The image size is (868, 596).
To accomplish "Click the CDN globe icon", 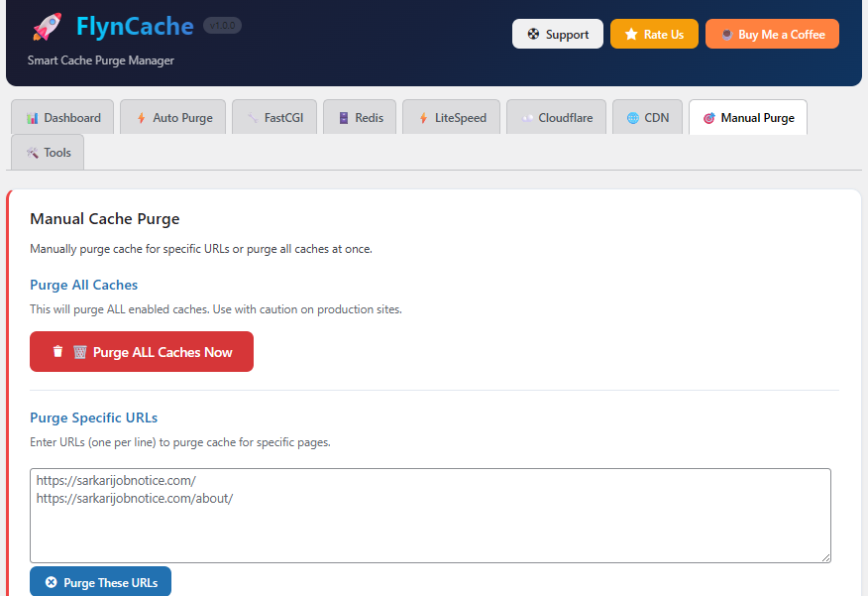I will (633, 118).
